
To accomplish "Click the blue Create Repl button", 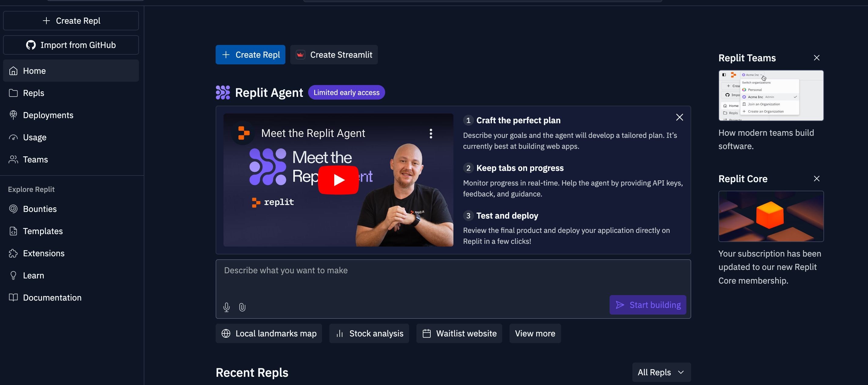I will point(250,55).
